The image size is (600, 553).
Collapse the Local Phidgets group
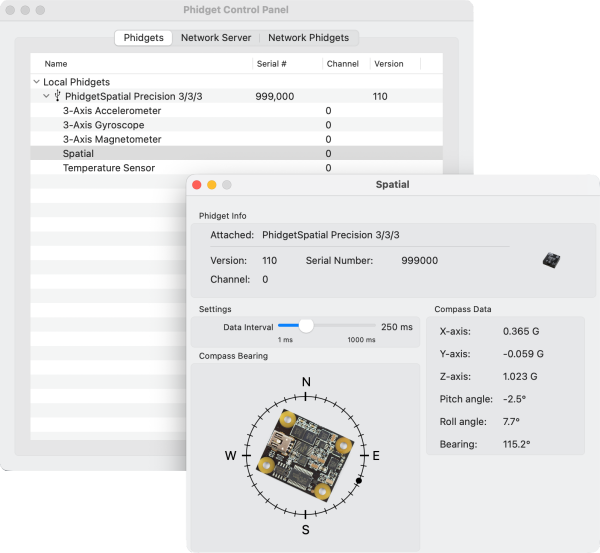tap(37, 82)
